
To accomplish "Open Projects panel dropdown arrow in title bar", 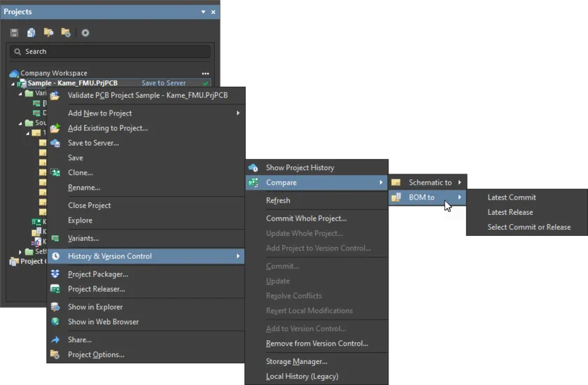I will (x=203, y=12).
